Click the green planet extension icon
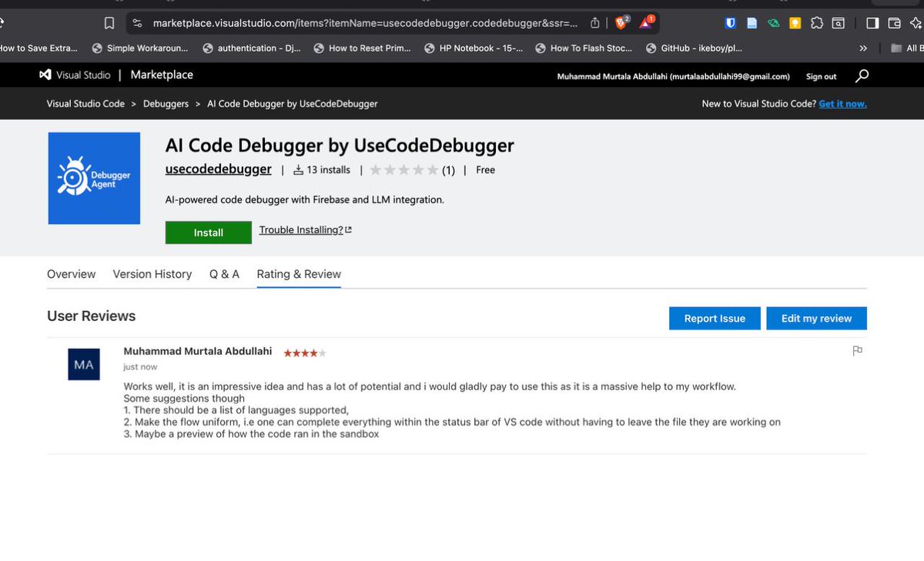The image size is (924, 561). coord(773,23)
